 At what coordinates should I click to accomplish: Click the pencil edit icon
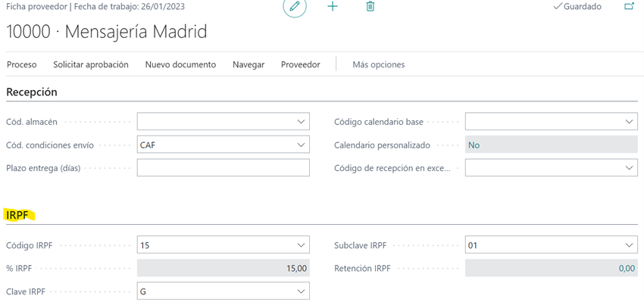click(x=295, y=7)
